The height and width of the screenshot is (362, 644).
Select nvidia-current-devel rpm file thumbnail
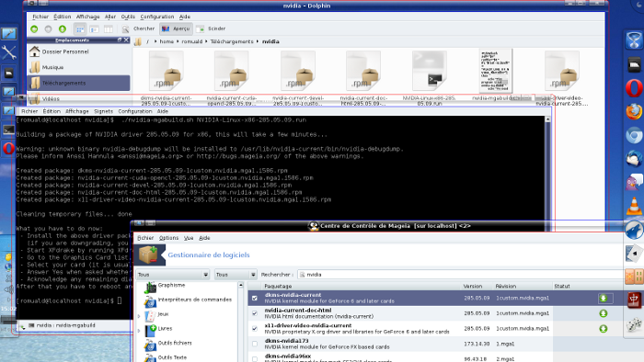[298, 71]
